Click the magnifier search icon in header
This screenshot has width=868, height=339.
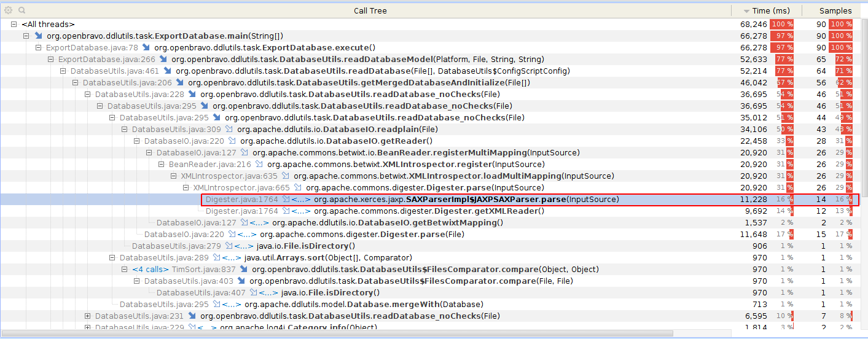click(x=22, y=10)
